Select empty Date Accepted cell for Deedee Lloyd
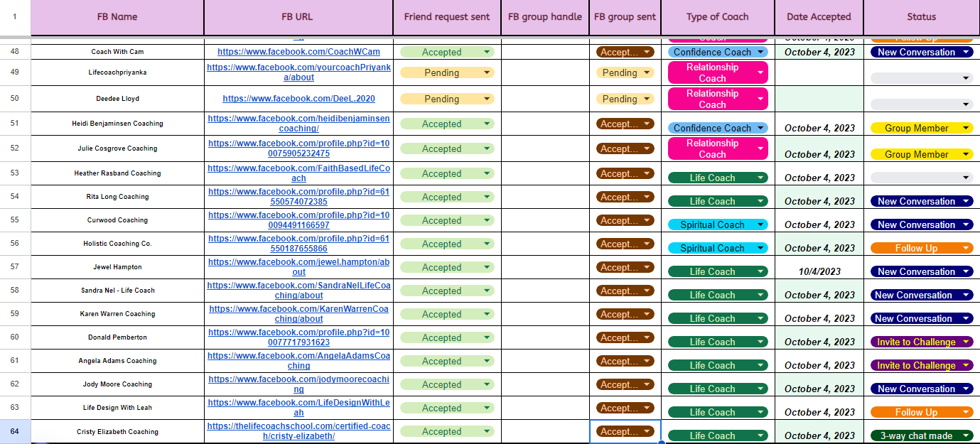Image resolution: width=980 pixels, height=444 pixels. [x=819, y=99]
